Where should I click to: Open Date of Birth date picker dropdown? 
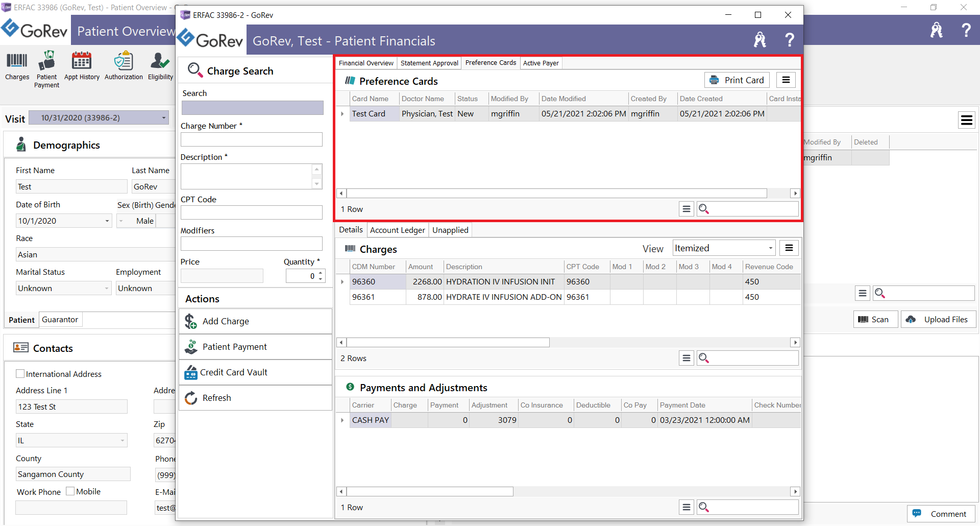(x=107, y=221)
